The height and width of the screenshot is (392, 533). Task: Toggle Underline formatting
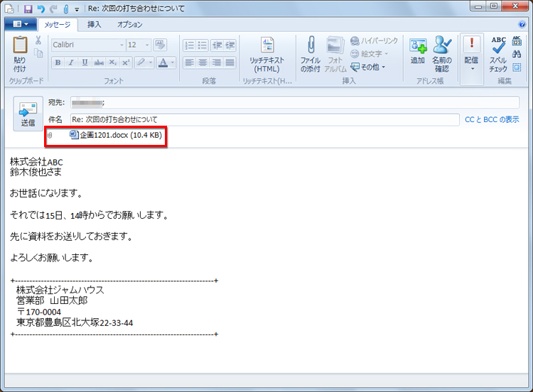(x=85, y=62)
